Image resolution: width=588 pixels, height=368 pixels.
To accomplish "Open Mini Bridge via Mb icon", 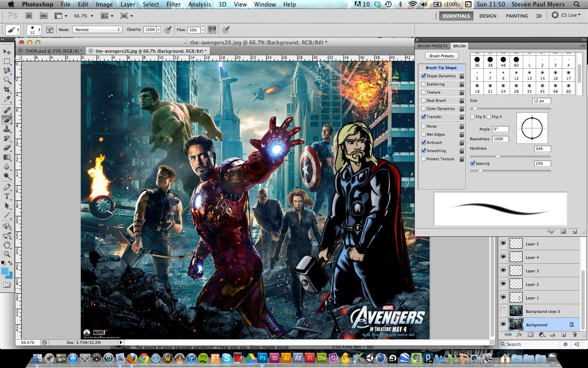I will pyautogui.click(x=44, y=16).
